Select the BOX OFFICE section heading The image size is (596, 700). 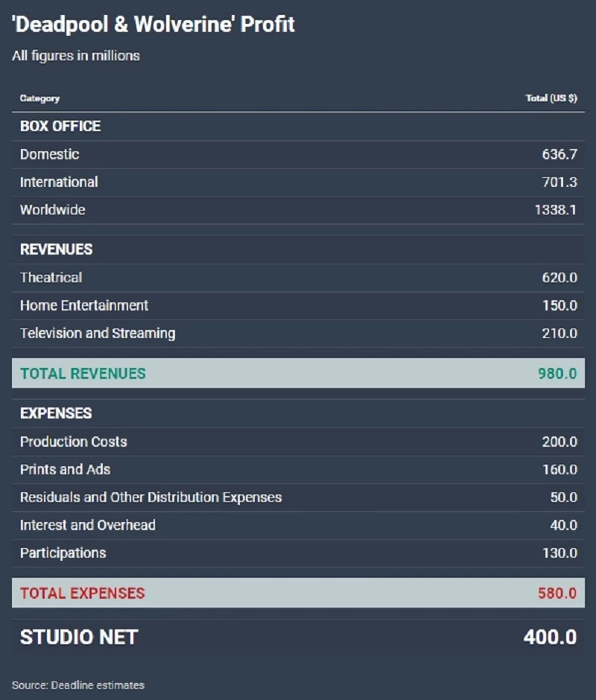click(60, 127)
